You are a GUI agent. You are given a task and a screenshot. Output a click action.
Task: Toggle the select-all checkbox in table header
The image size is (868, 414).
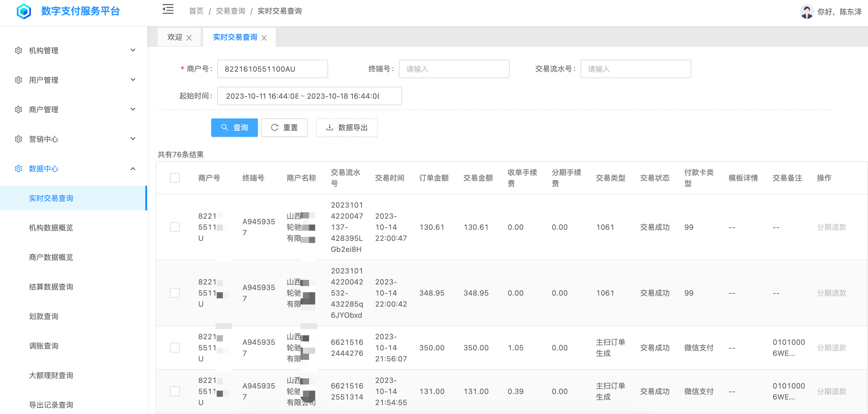click(175, 178)
